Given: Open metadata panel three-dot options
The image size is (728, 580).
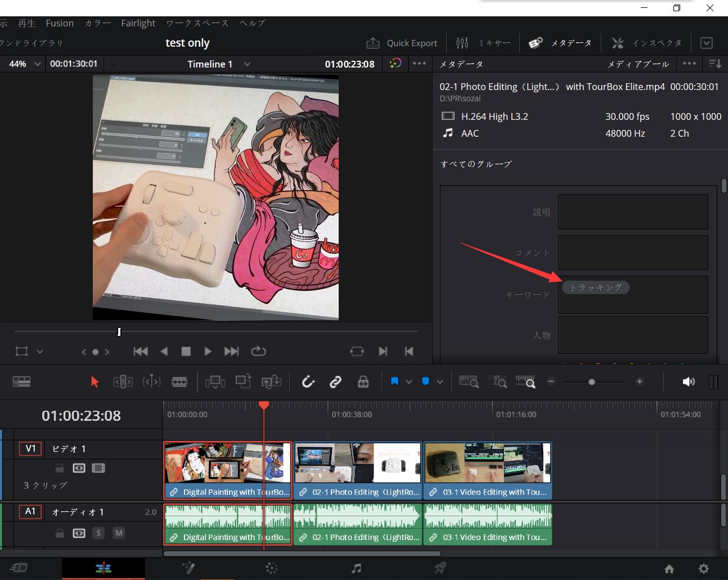Looking at the screenshot, I should pos(689,64).
